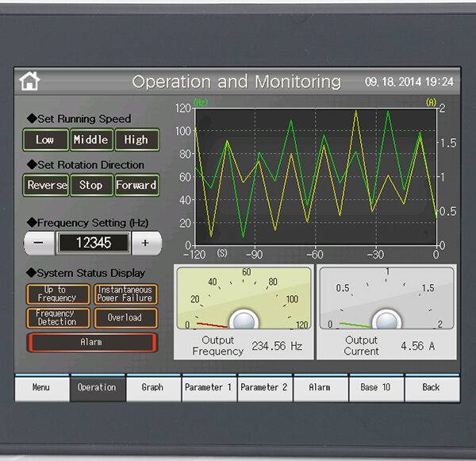
Task: Set rotation direction to Forward
Action: point(136,185)
